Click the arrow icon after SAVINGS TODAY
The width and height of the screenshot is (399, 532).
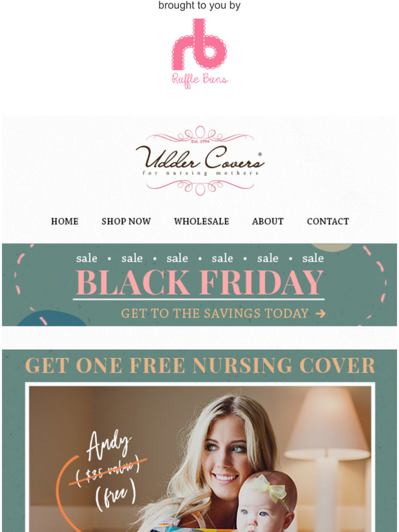pos(321,313)
